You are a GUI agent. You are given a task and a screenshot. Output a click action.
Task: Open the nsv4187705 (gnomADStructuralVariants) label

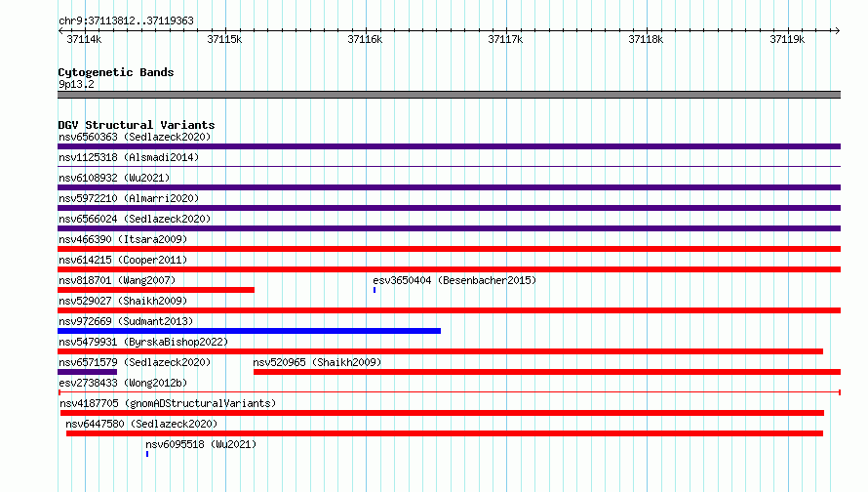pos(168,403)
